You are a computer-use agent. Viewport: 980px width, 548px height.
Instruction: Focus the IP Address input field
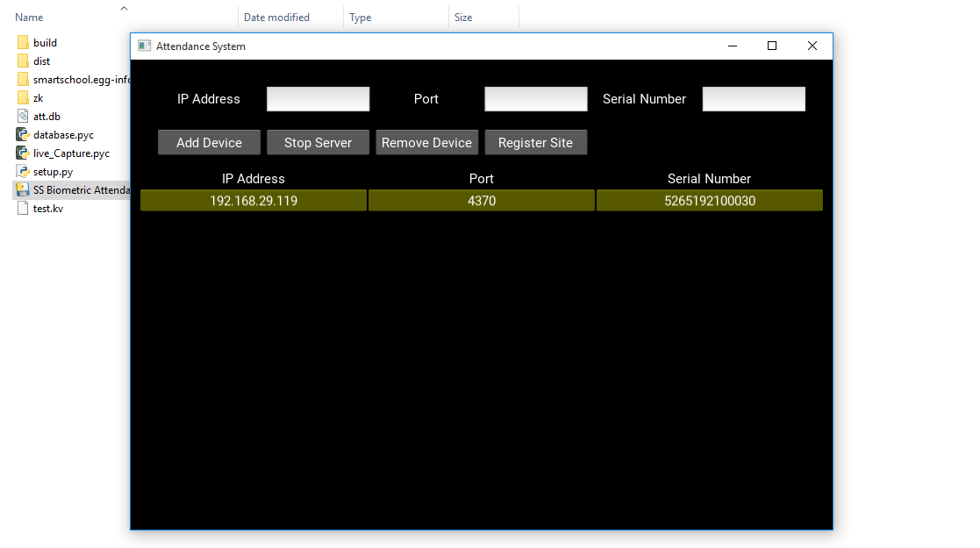tap(318, 99)
